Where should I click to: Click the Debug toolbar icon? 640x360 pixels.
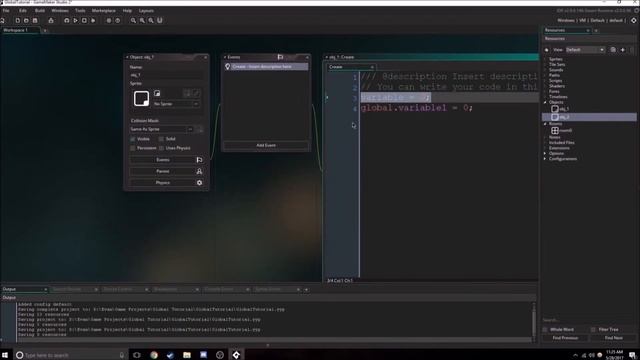67,20
